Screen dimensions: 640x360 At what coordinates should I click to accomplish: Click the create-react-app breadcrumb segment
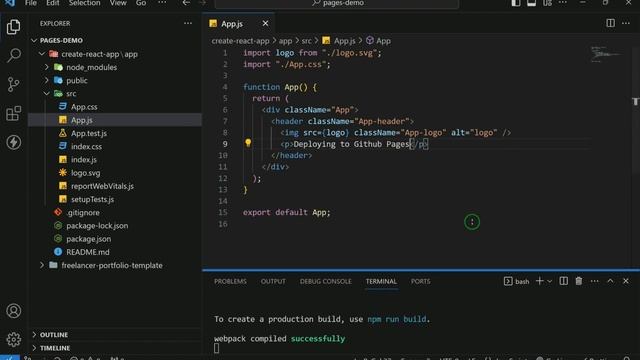click(240, 41)
